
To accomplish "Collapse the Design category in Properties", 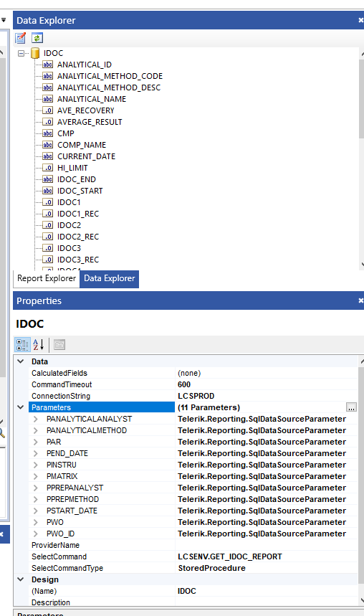I will point(21,579).
